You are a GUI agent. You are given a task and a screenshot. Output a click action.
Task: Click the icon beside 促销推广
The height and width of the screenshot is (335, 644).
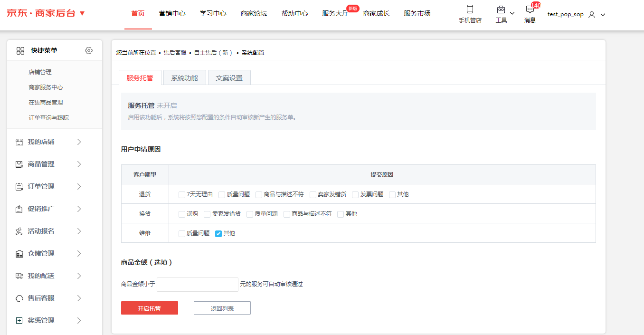(x=19, y=209)
